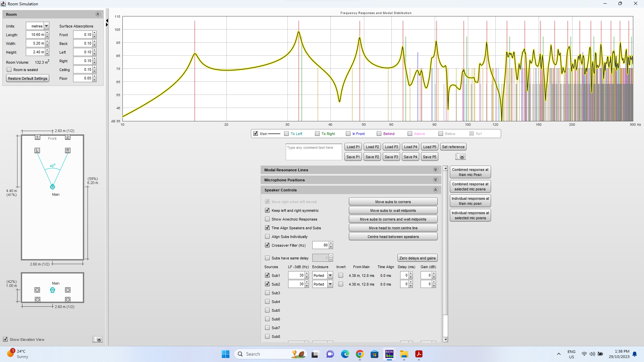Open REW app in Windows taskbar

coord(389,354)
